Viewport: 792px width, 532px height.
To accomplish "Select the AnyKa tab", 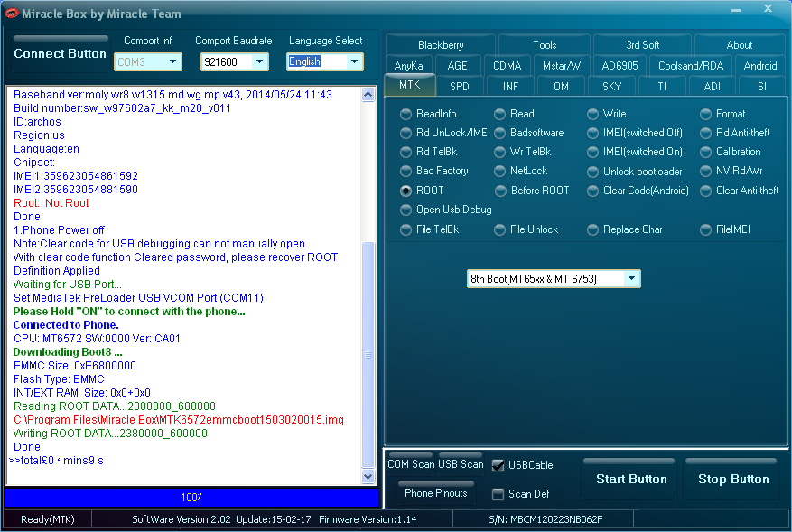I will click(x=408, y=66).
